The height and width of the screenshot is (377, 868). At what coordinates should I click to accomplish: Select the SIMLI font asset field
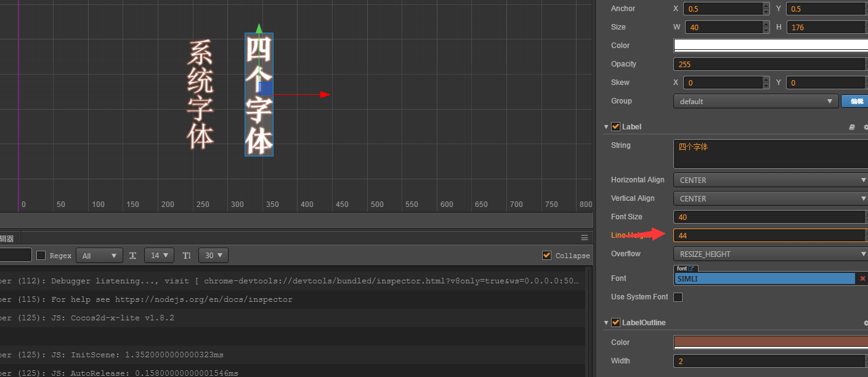765,279
